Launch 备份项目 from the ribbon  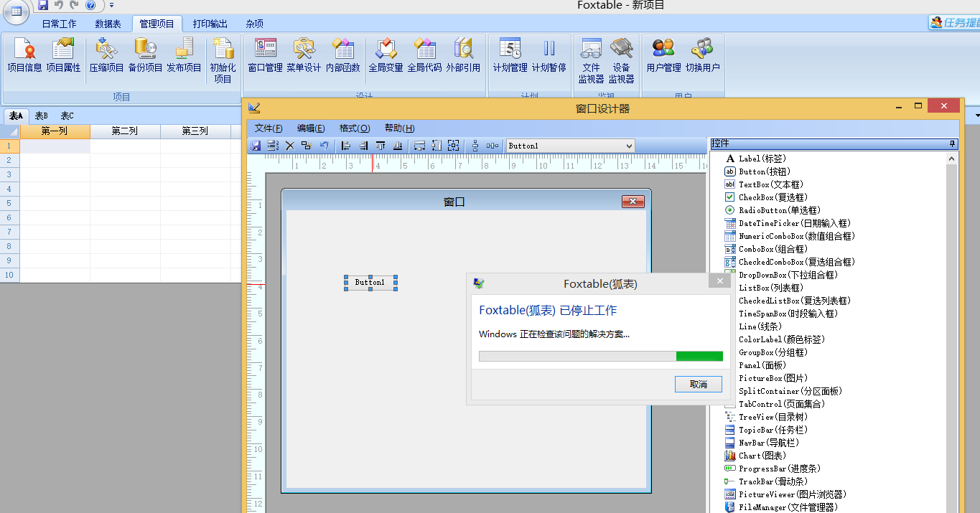[145, 55]
